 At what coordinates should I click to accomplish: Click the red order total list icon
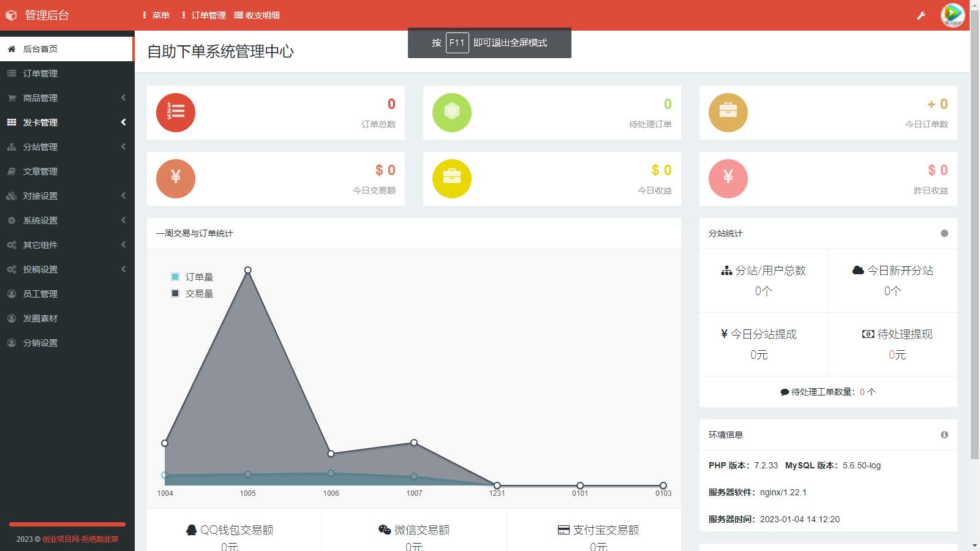pyautogui.click(x=176, y=113)
